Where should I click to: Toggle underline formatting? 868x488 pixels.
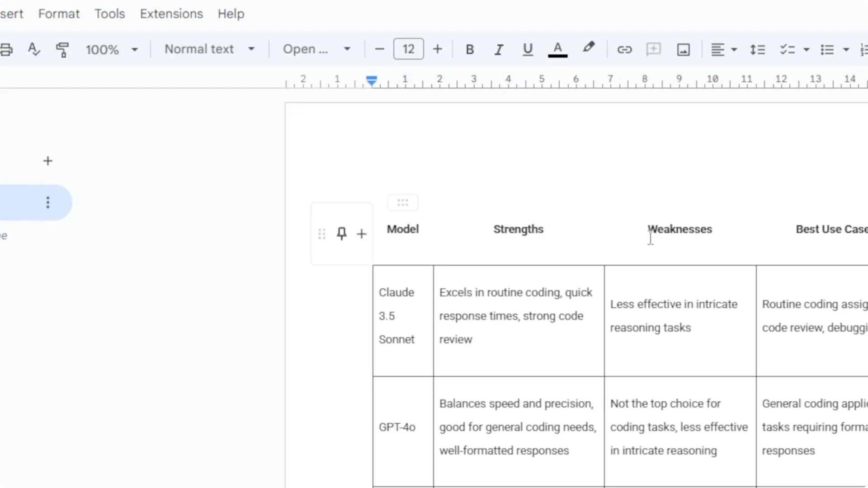(528, 49)
